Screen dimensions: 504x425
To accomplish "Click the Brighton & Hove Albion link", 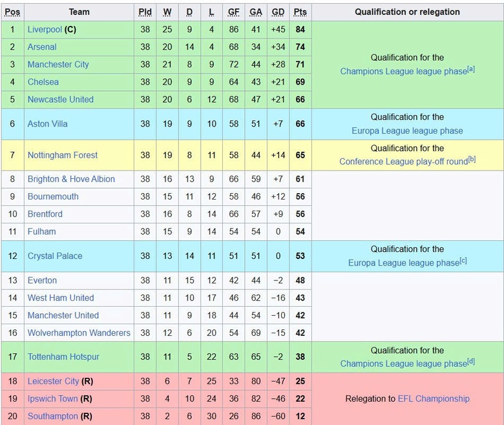I will pos(71,179).
